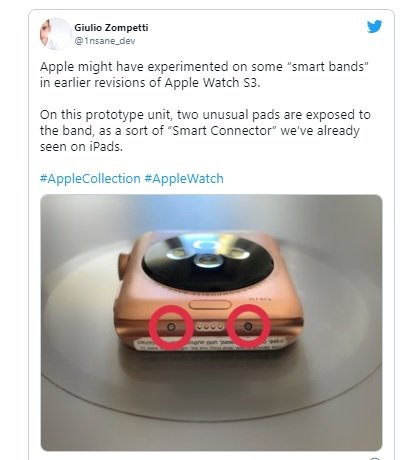Select the left red circled pad
The height and width of the screenshot is (460, 411).
(x=171, y=327)
